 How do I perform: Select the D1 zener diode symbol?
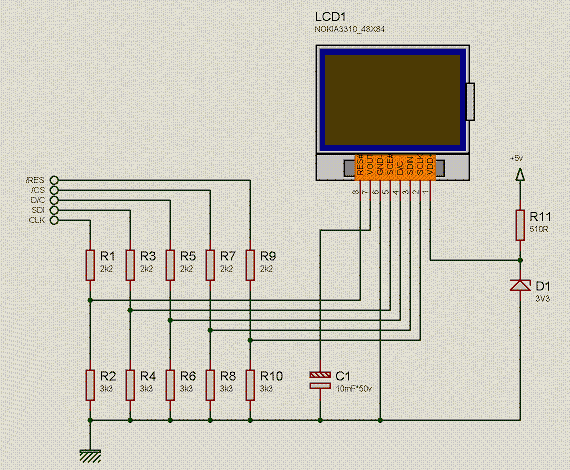[520, 285]
